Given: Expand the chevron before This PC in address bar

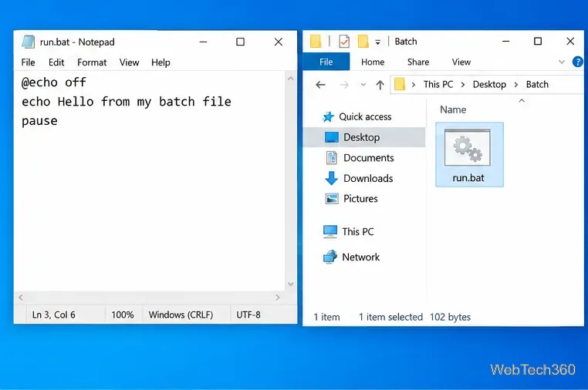Looking at the screenshot, I should pyautogui.click(x=414, y=85).
